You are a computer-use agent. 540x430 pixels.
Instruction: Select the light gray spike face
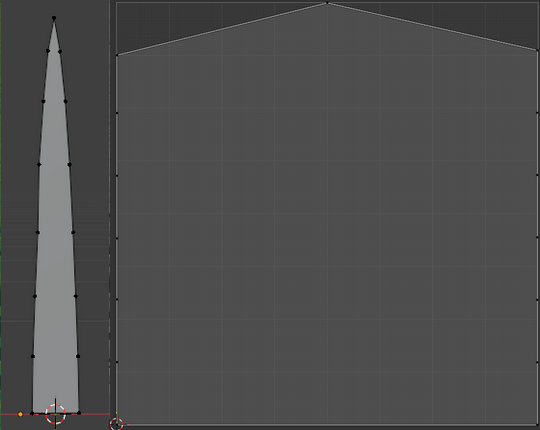(x=55, y=241)
